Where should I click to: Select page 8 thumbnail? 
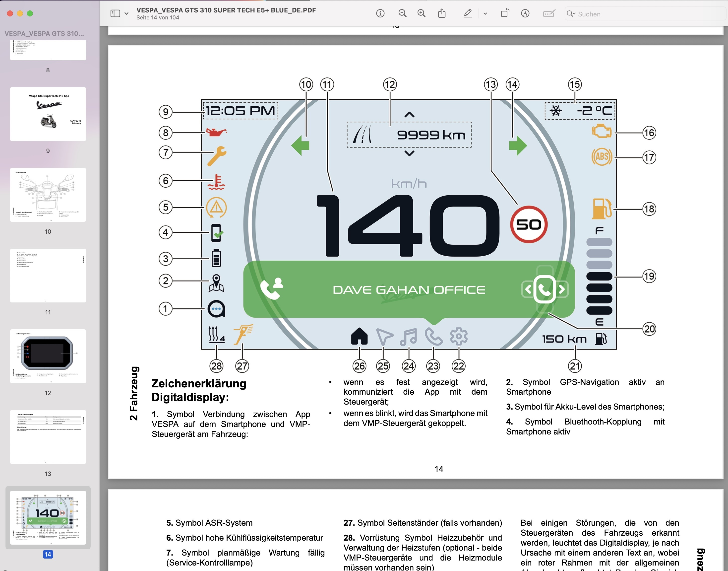click(48, 50)
